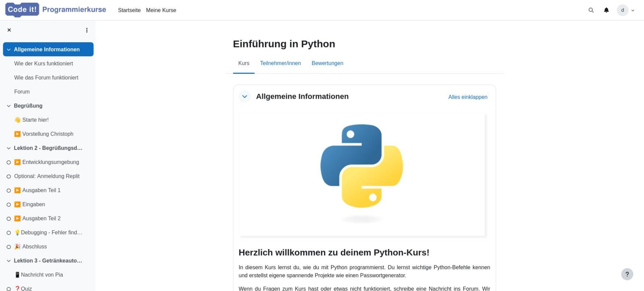Close the course index drawer

[9, 30]
